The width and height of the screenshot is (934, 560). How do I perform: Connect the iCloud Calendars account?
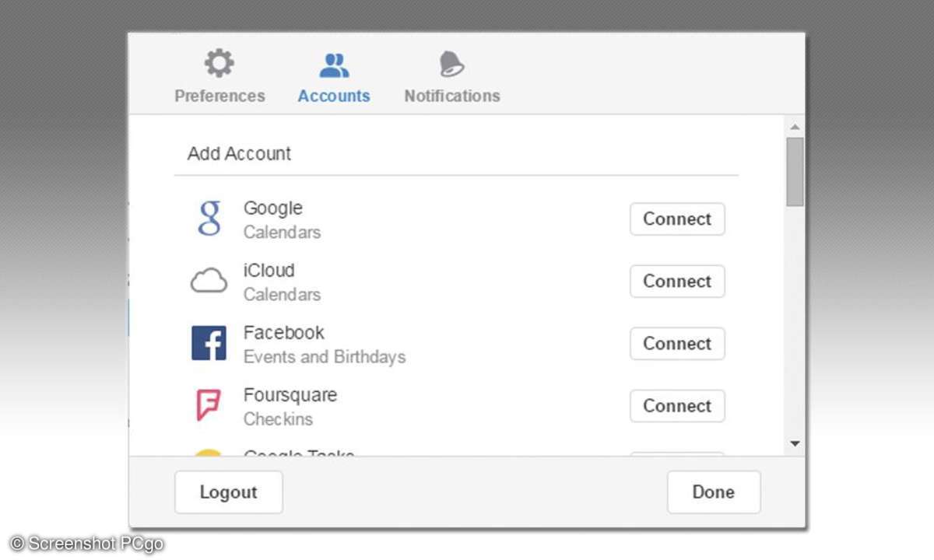coord(677,281)
